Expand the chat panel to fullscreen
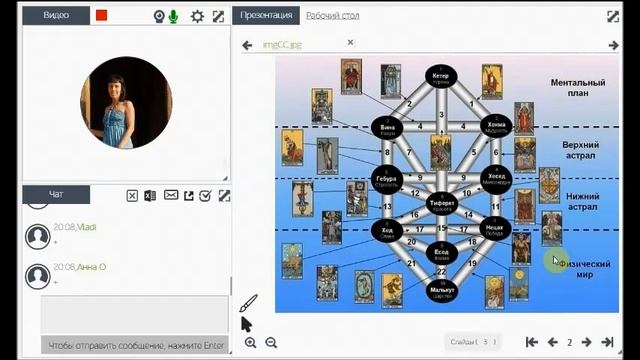The width and height of the screenshot is (640, 360). [x=224, y=196]
